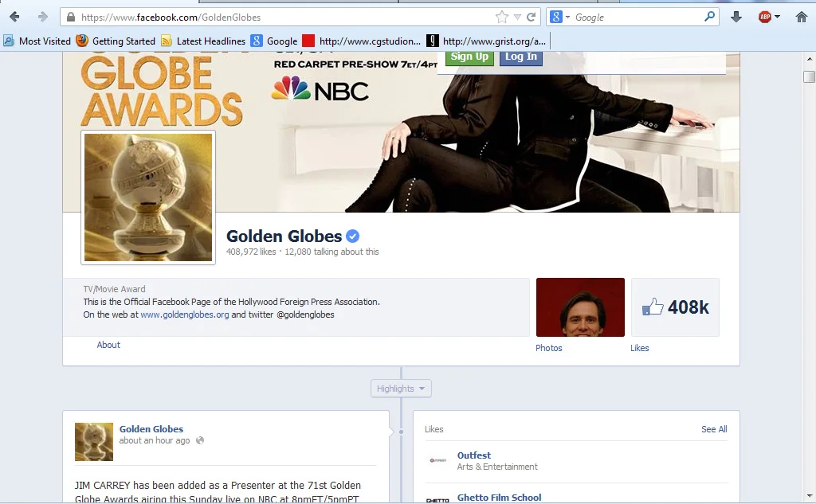Click the search magnifier icon
This screenshot has width=816, height=504.
coord(709,17)
